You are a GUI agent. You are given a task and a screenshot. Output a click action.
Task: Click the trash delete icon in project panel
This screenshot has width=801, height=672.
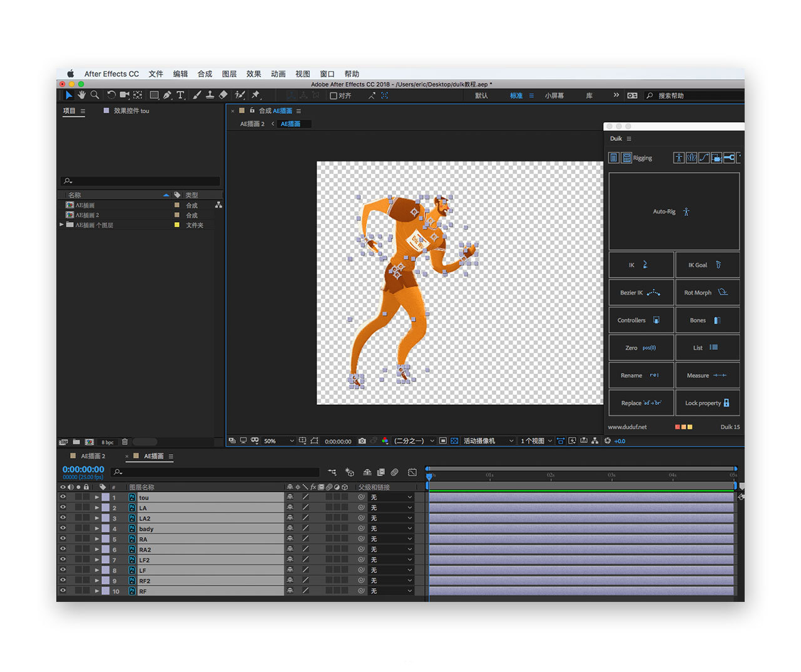[x=125, y=442]
